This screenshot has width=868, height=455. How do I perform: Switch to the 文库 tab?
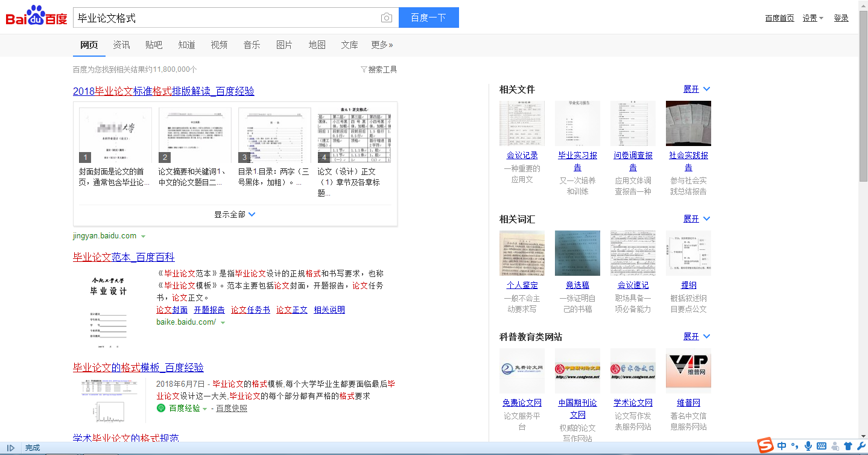tap(349, 45)
